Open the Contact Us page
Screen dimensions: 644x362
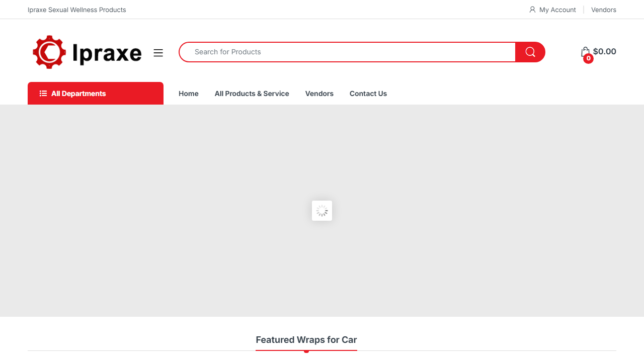[368, 94]
